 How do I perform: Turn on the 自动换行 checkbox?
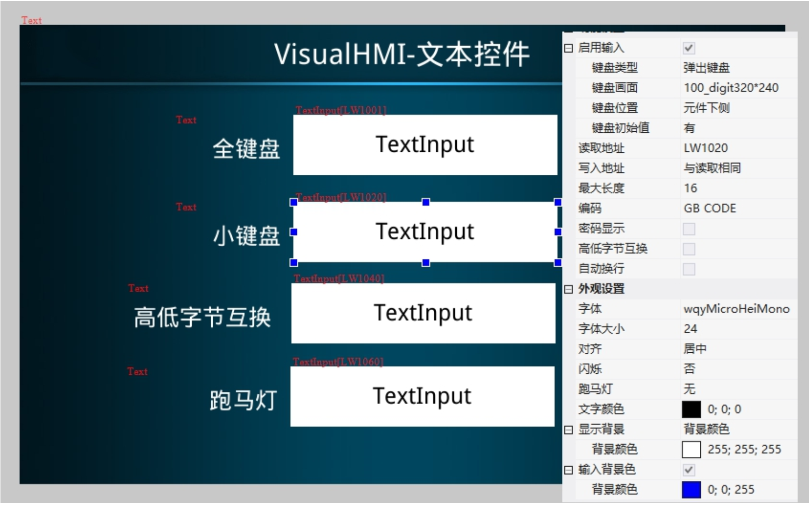689,269
